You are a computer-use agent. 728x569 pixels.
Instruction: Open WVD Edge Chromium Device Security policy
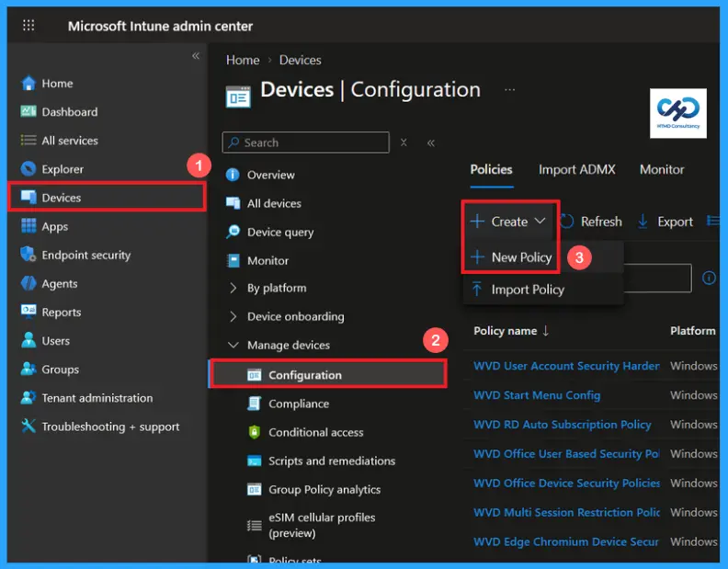565,541
